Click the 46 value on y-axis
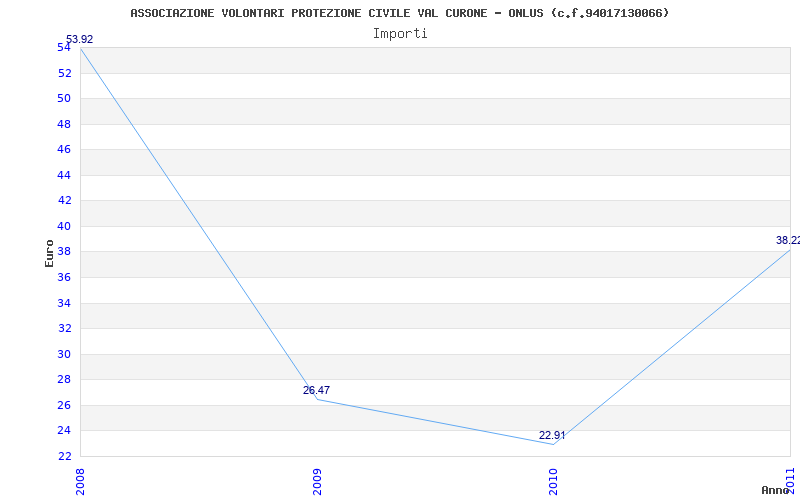Viewport: 800px width, 500px height. click(x=64, y=149)
